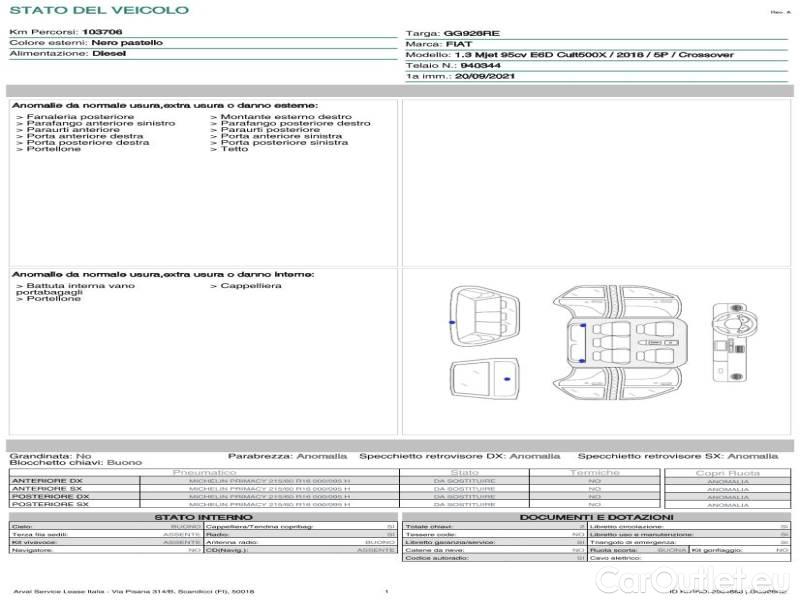The height and width of the screenshot is (600, 800).
Task: Click the Pneumatico column header
Action: 205,472
